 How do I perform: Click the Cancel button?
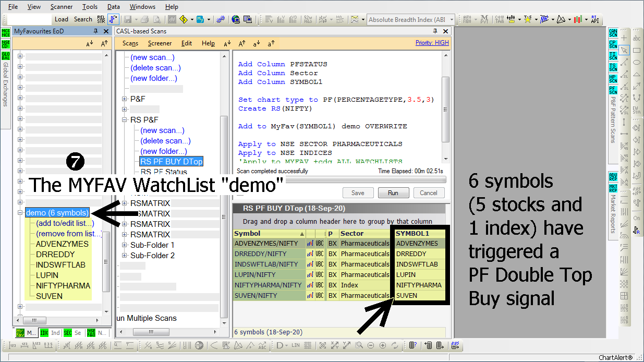click(429, 192)
